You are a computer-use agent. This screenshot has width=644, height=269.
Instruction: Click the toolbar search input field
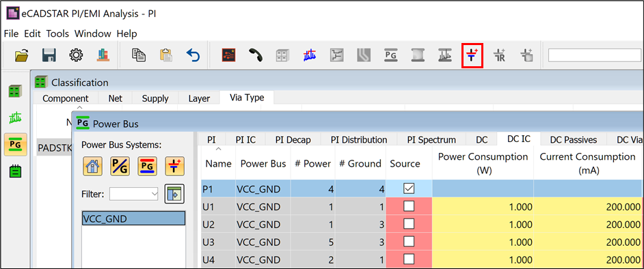[594, 55]
